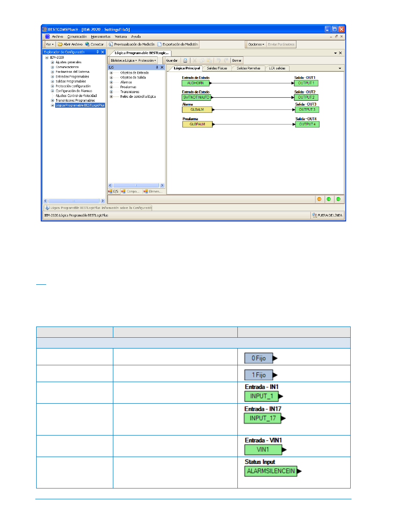Pin the E/S library panel
The width and height of the screenshot is (411, 532).
click(x=157, y=67)
